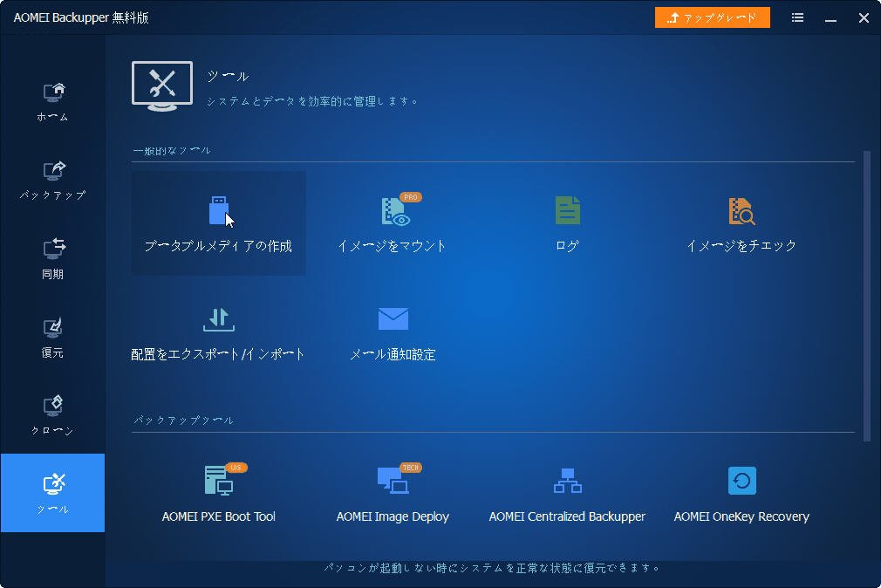Open イメージをチェック label

pyautogui.click(x=741, y=246)
